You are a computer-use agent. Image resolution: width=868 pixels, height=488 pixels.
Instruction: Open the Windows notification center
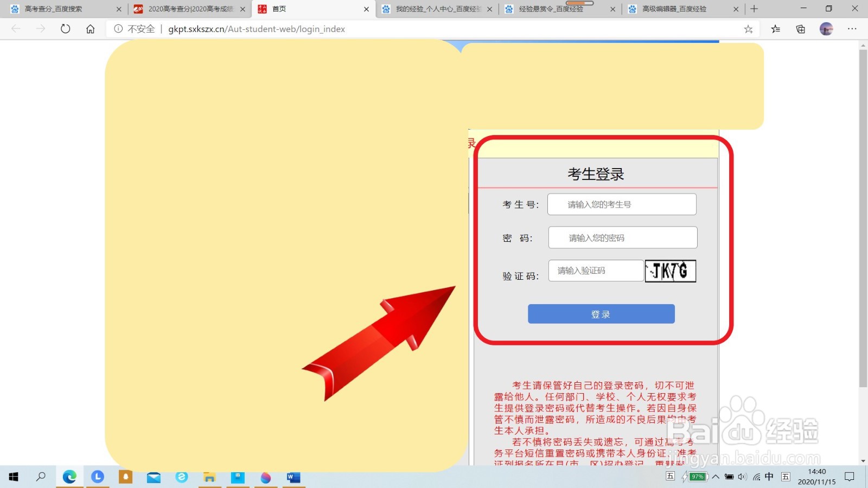pyautogui.click(x=850, y=477)
